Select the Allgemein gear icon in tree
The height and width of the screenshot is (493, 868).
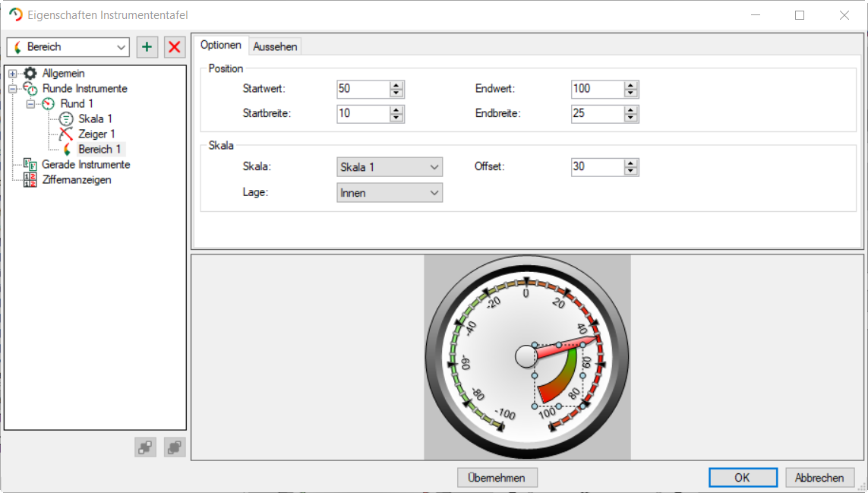[x=30, y=74]
